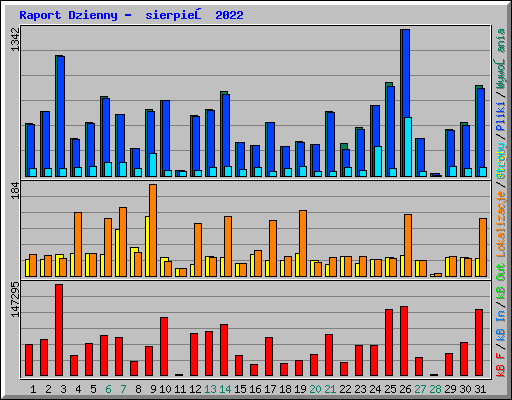The width and height of the screenshot is (512, 400).
Task: Click the green day 14 axis label
Action: tap(225, 389)
